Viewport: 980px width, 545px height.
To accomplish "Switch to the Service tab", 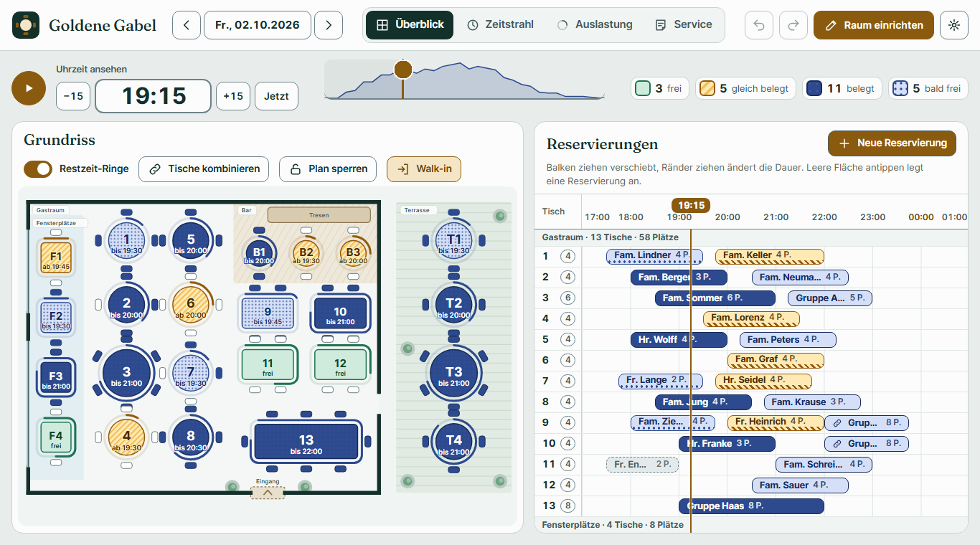I will pyautogui.click(x=683, y=25).
